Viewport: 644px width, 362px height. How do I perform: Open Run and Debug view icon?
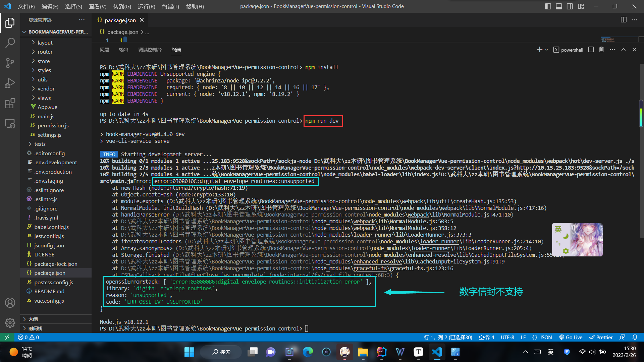(10, 83)
